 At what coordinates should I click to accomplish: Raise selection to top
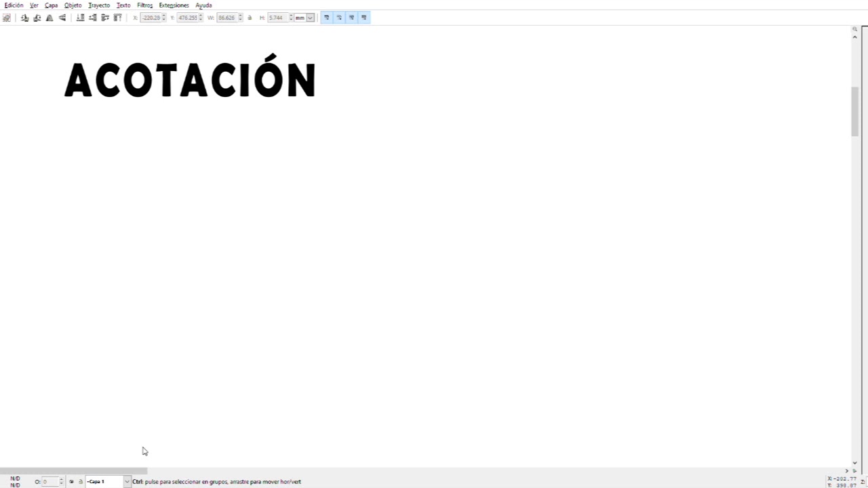[x=117, y=18]
